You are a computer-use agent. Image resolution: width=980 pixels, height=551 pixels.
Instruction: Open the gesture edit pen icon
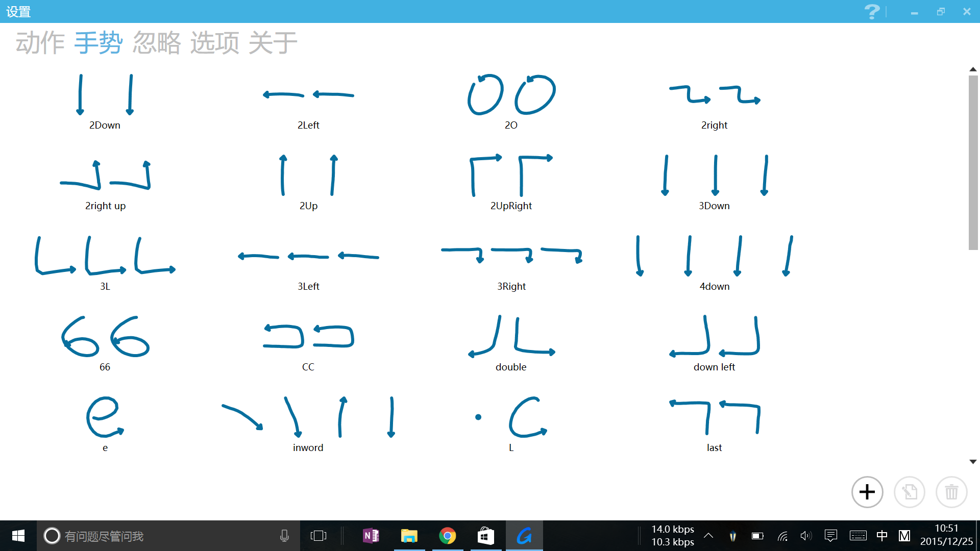(910, 492)
